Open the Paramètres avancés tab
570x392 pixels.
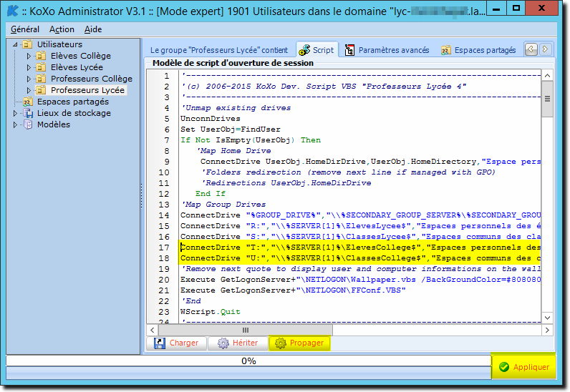point(387,50)
